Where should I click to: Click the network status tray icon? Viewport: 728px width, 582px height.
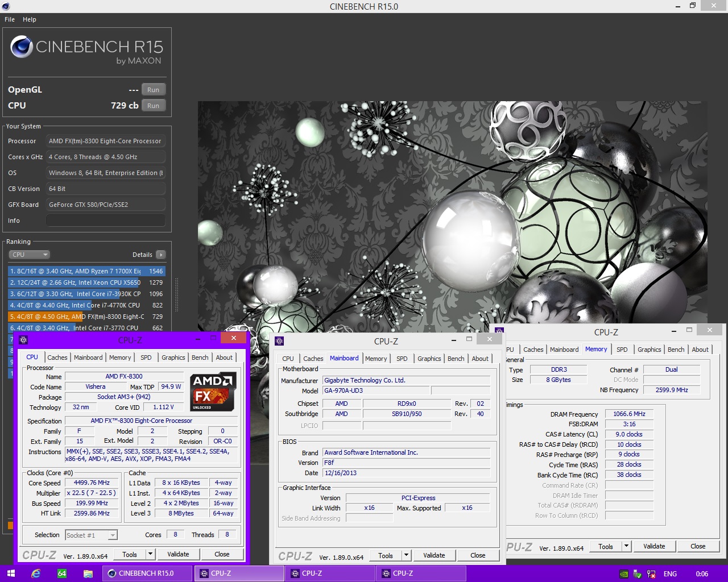coord(651,574)
